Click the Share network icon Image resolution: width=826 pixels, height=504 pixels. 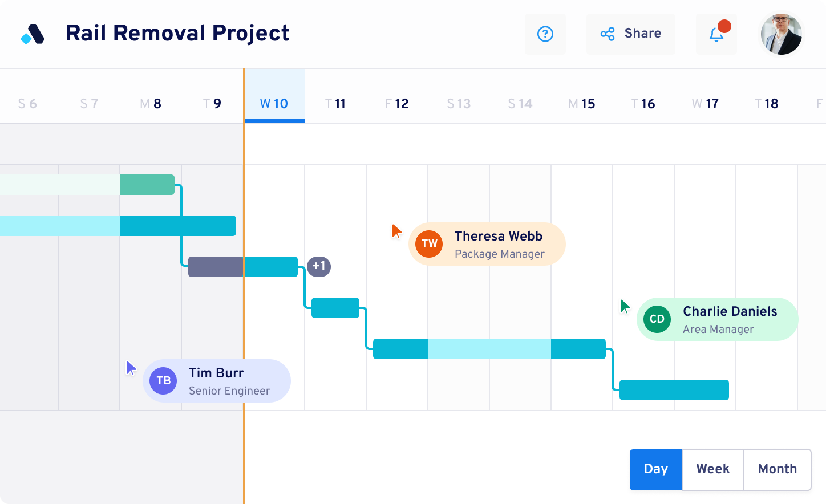[608, 34]
